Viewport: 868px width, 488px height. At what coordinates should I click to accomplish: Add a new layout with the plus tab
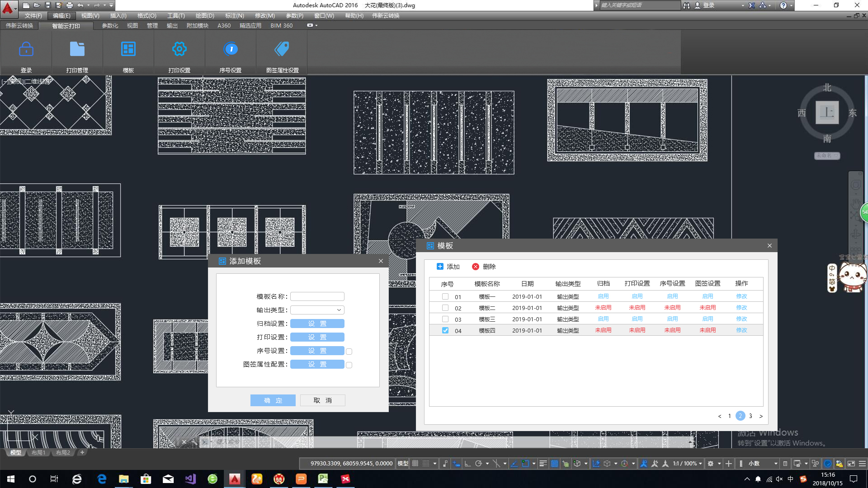point(82,452)
